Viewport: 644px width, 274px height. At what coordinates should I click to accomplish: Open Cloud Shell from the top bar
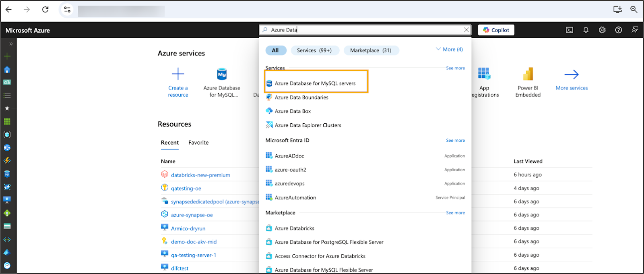point(570,30)
